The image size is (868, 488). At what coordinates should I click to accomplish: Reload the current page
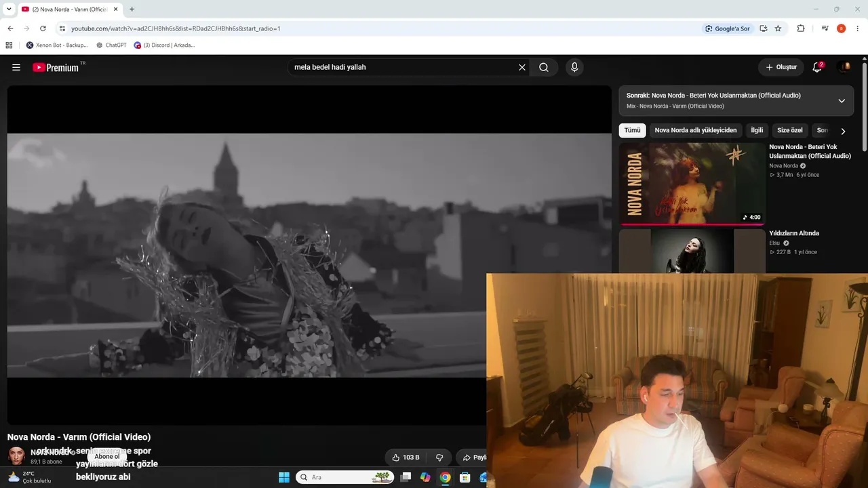(x=43, y=28)
